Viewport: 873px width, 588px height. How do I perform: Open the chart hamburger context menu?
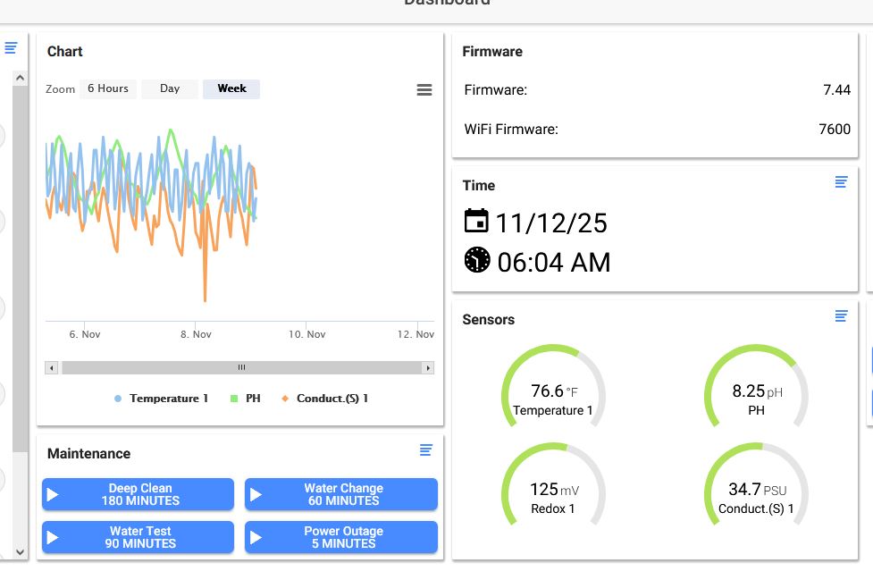pyautogui.click(x=424, y=89)
